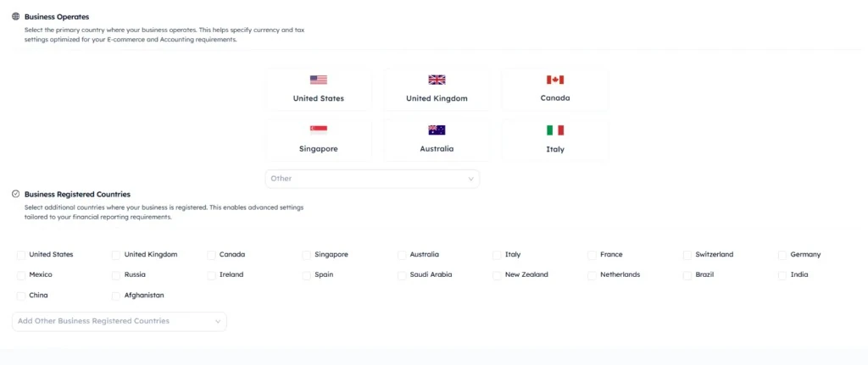The width and height of the screenshot is (868, 365).
Task: Click chevron in Add Other Business Registered Countries
Action: click(218, 321)
